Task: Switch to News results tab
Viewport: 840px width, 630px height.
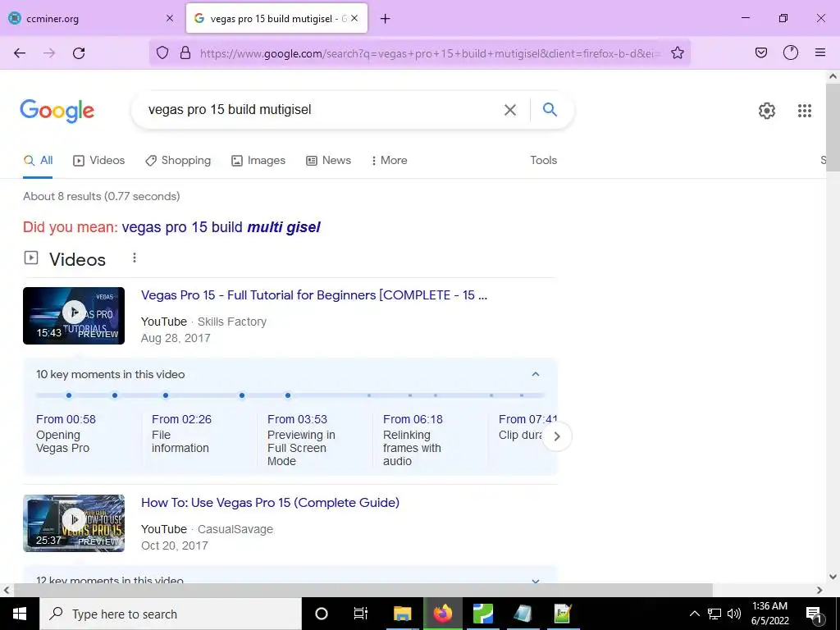Action: (x=328, y=161)
